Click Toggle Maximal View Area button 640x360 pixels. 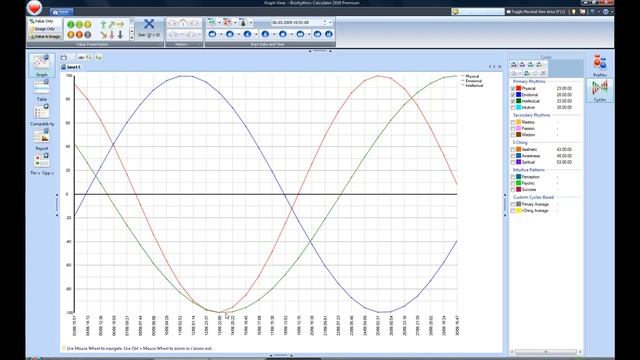point(536,12)
